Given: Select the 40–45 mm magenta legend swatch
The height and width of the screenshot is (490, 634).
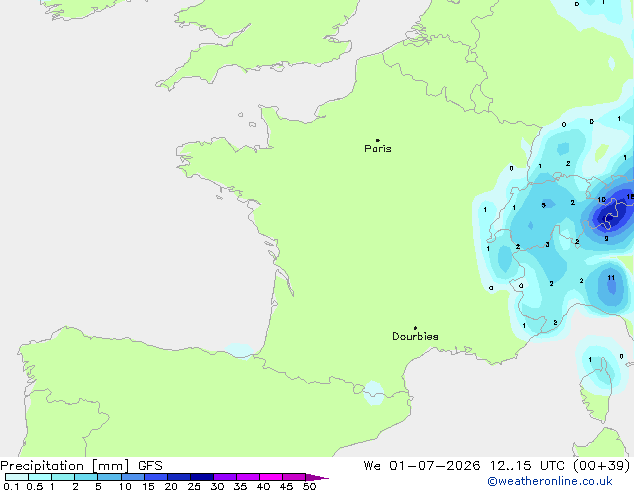Looking at the screenshot, I should 271,477.
